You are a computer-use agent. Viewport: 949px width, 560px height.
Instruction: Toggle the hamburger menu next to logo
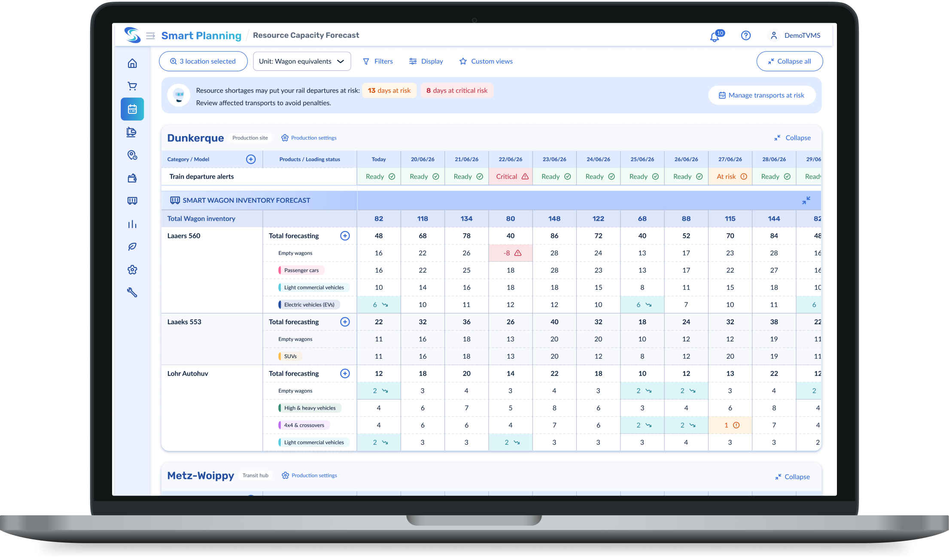[150, 36]
